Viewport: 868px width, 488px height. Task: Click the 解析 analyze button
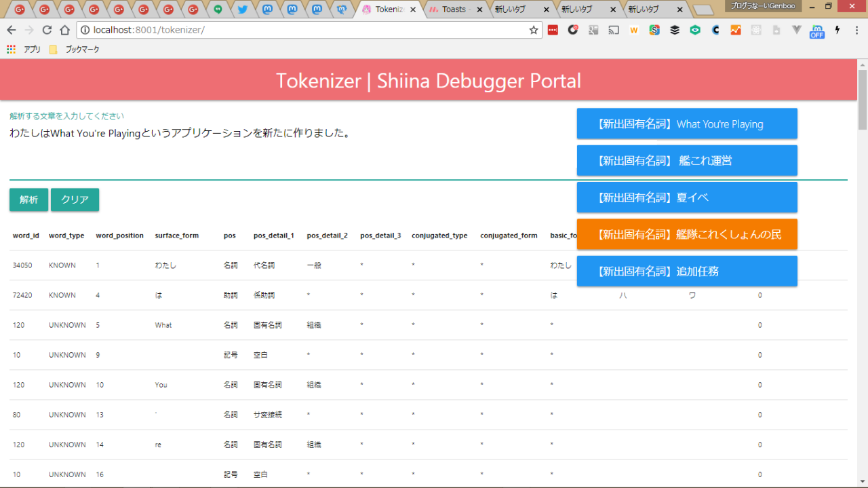pos(28,200)
